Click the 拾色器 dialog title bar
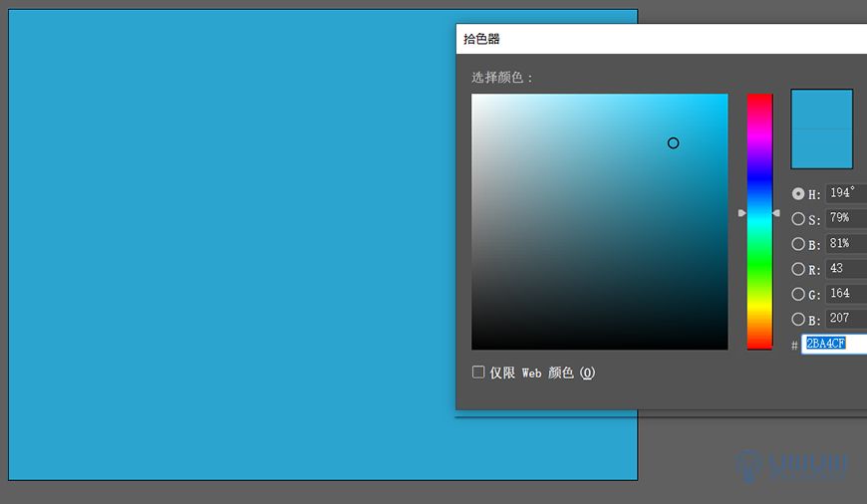Image resolution: width=867 pixels, height=504 pixels. pos(662,39)
